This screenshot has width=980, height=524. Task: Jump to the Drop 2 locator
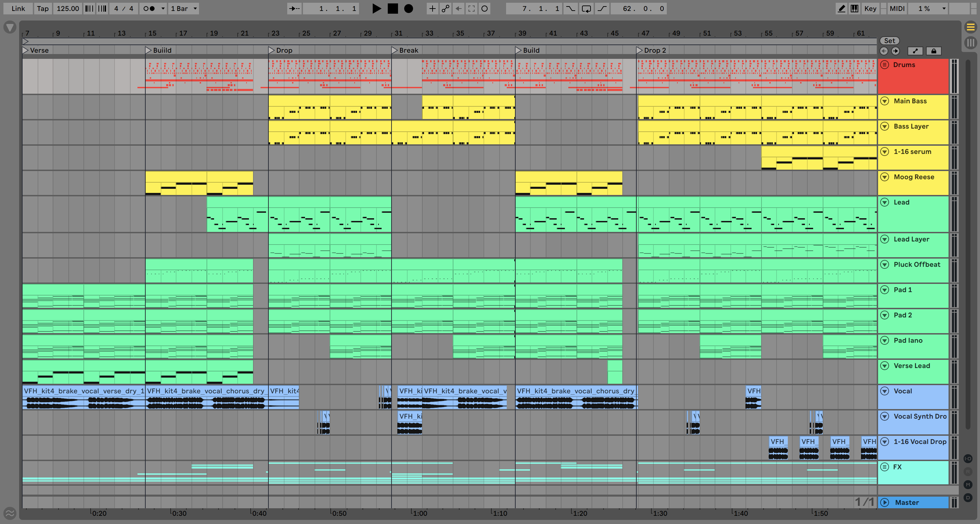click(x=639, y=50)
